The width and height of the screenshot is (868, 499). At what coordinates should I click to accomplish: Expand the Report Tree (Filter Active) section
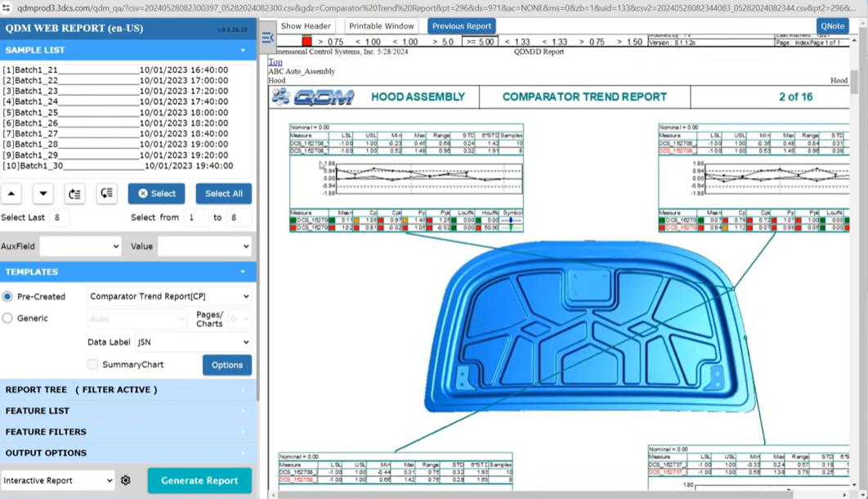click(128, 390)
